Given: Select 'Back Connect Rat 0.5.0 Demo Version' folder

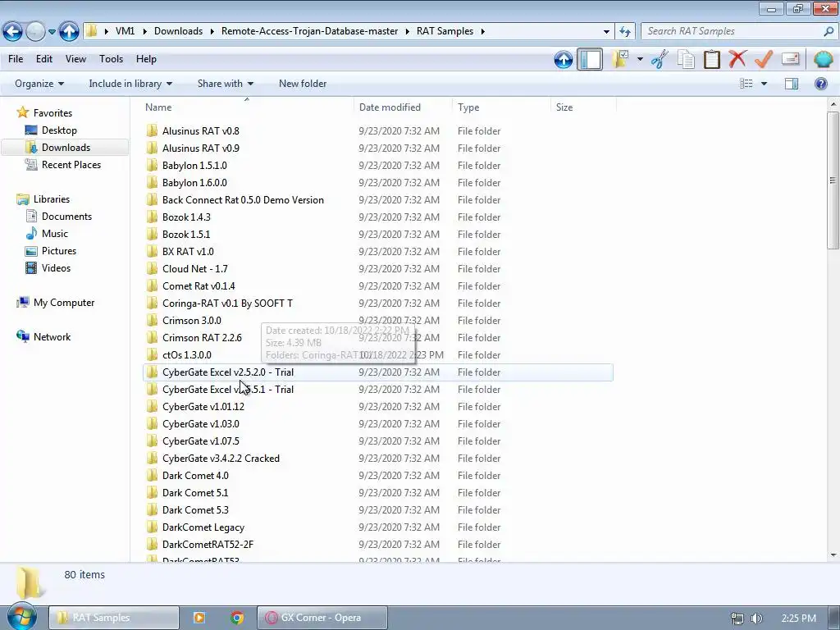Looking at the screenshot, I should 243,200.
